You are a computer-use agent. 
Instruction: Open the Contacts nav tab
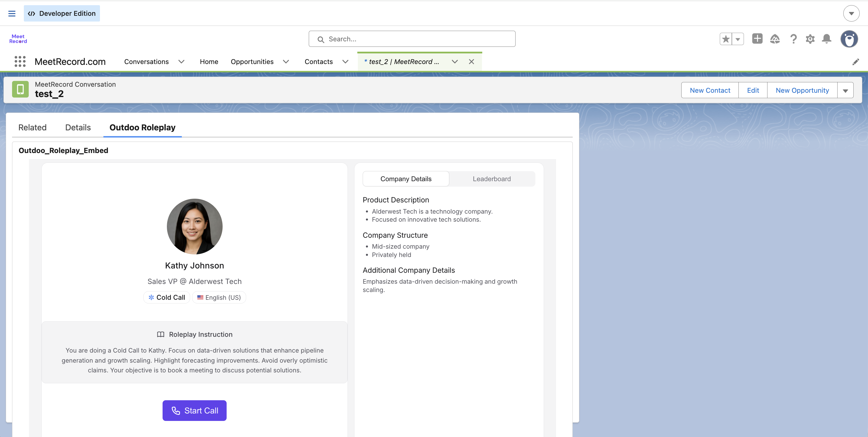(319, 62)
